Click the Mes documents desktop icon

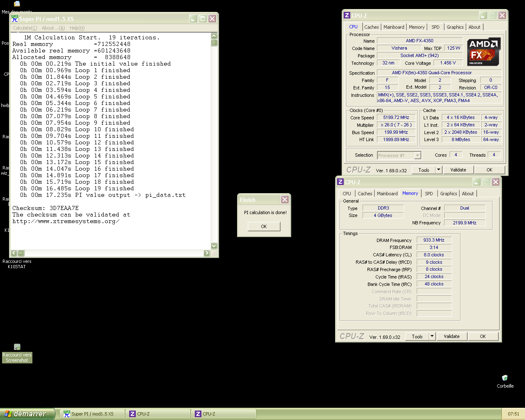[x=17, y=7]
